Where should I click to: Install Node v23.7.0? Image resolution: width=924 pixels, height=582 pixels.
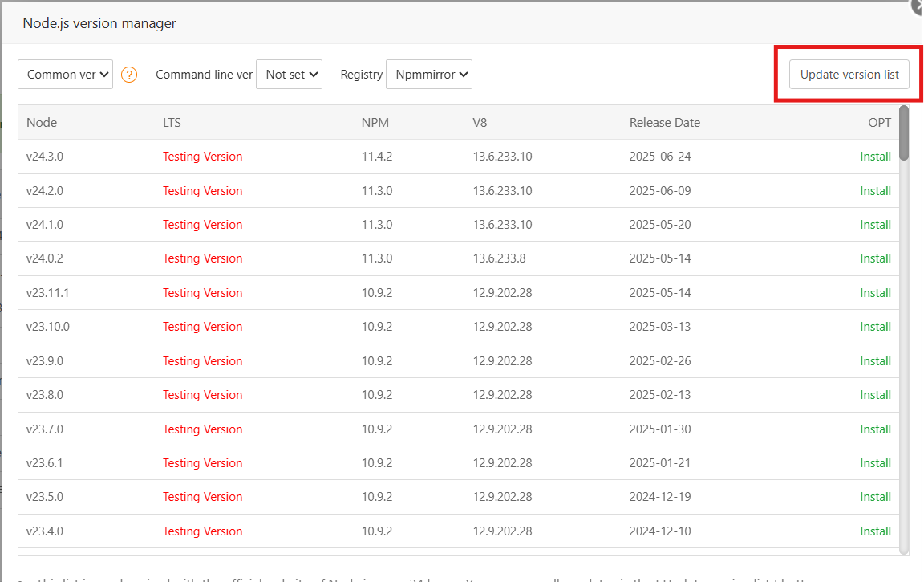[x=875, y=429]
